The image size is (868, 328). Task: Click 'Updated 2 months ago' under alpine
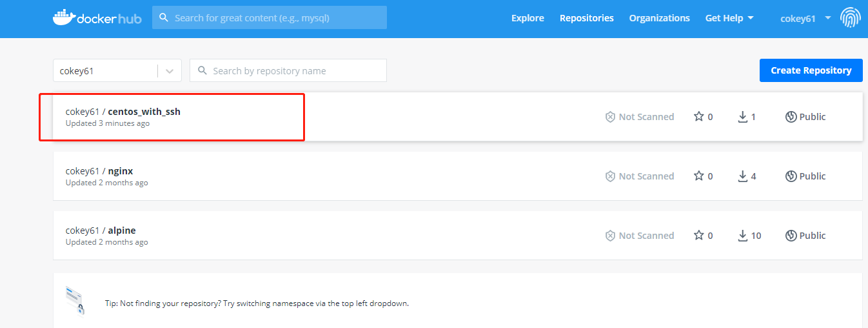click(x=107, y=242)
